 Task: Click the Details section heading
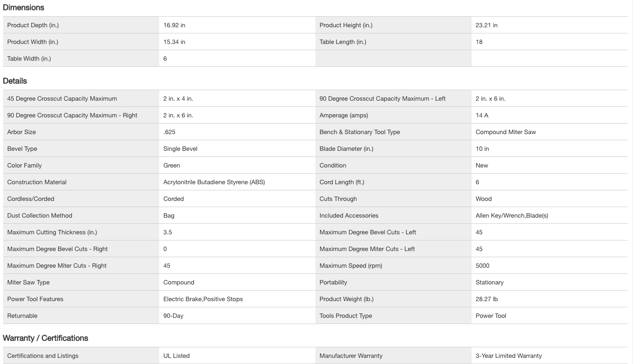point(15,81)
